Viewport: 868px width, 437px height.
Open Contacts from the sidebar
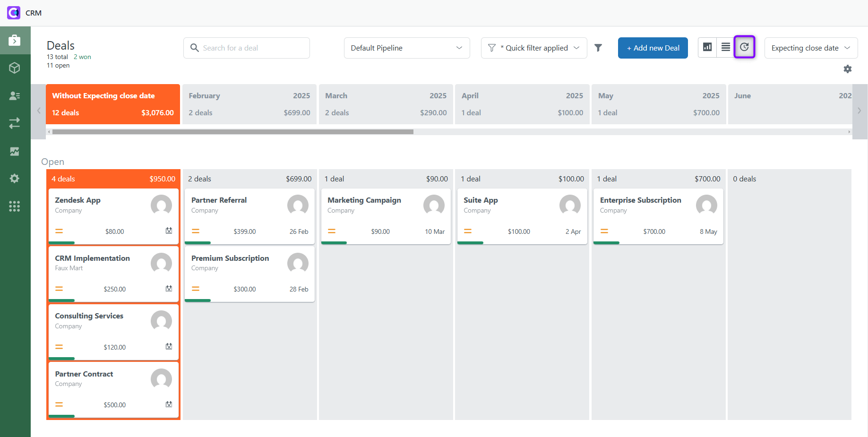(x=15, y=95)
